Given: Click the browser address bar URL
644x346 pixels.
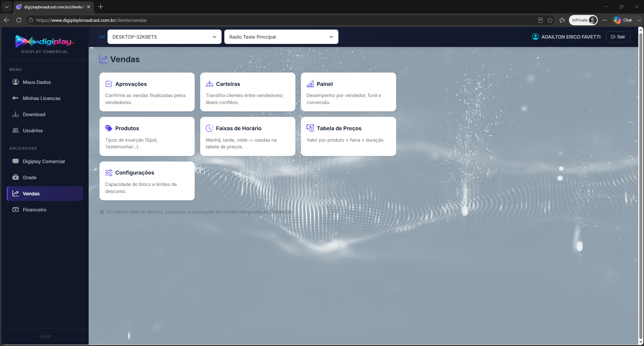Looking at the screenshot, I should click(x=92, y=20).
